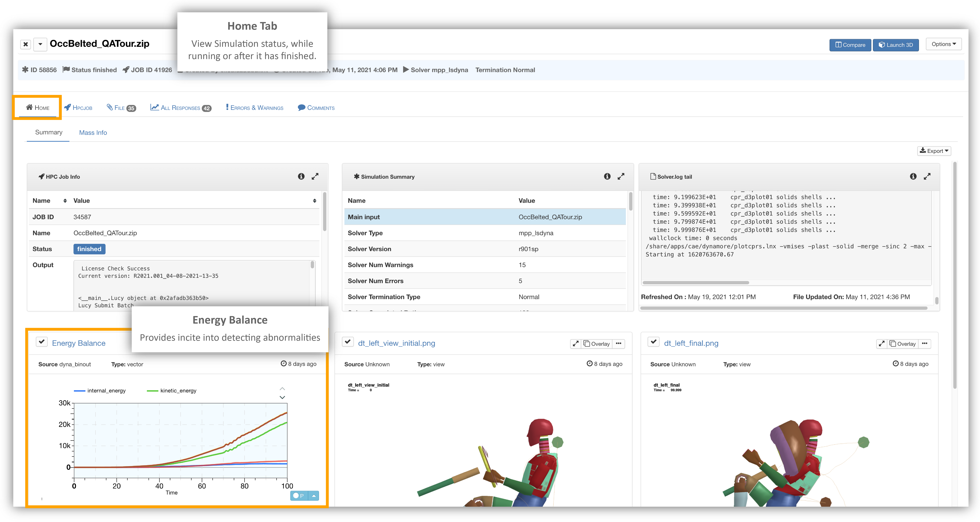Show info for Solver.log tail panel
The image size is (980, 522).
pyautogui.click(x=913, y=176)
